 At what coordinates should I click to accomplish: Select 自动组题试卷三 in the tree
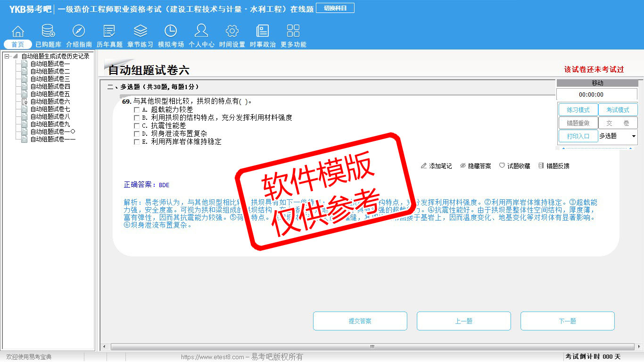point(50,79)
